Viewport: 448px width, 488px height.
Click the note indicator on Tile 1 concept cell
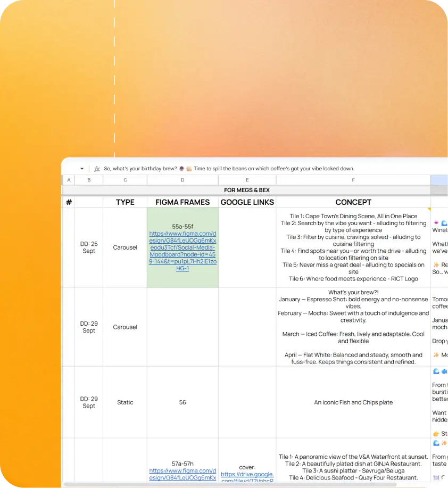[429, 209]
